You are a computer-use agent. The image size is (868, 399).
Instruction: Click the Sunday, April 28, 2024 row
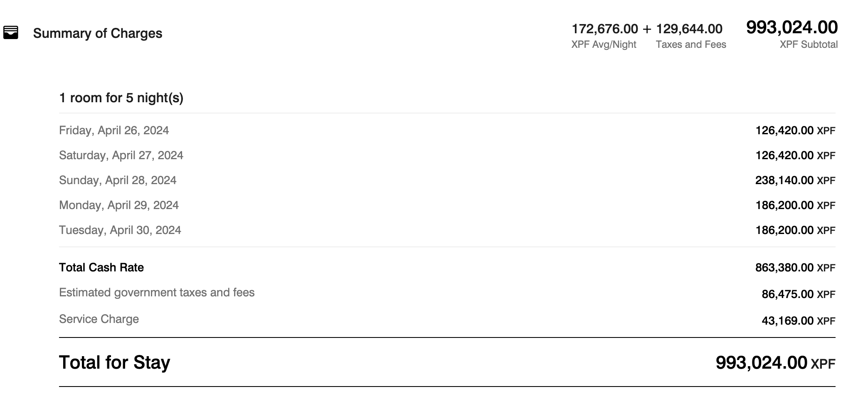(x=447, y=180)
